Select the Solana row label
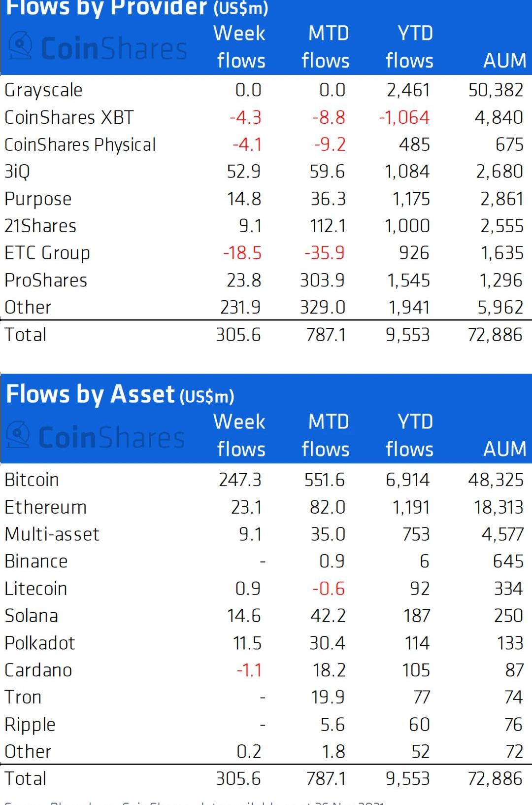Viewport: 532px width, 805px height. 32,616
